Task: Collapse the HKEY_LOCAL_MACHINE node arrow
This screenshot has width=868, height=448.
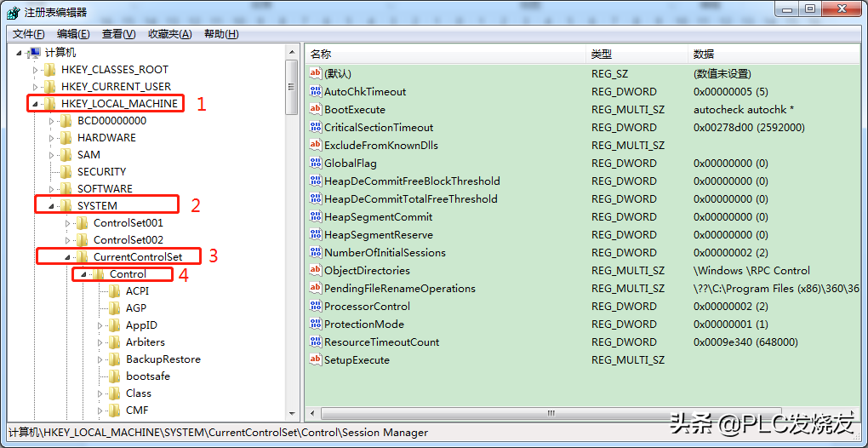Action: coord(36,104)
